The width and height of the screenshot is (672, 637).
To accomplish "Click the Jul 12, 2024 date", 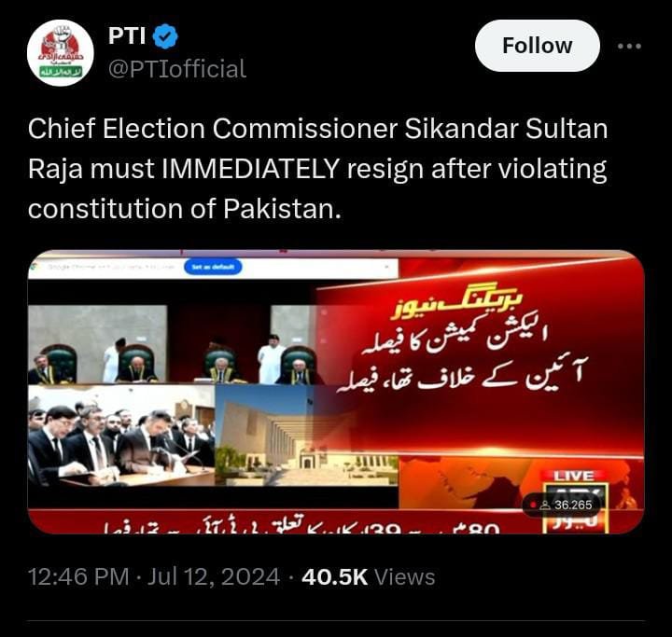I will (x=214, y=576).
